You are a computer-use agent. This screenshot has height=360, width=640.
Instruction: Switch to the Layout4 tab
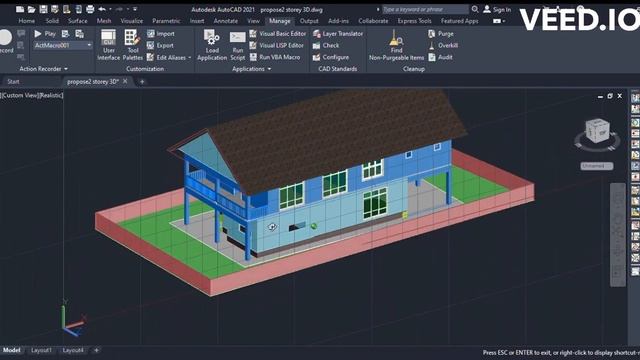pos(73,350)
